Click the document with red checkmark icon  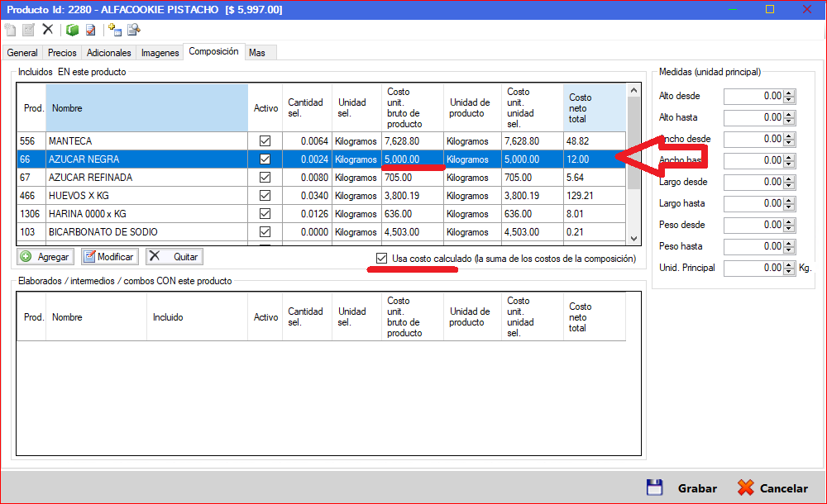point(91,30)
